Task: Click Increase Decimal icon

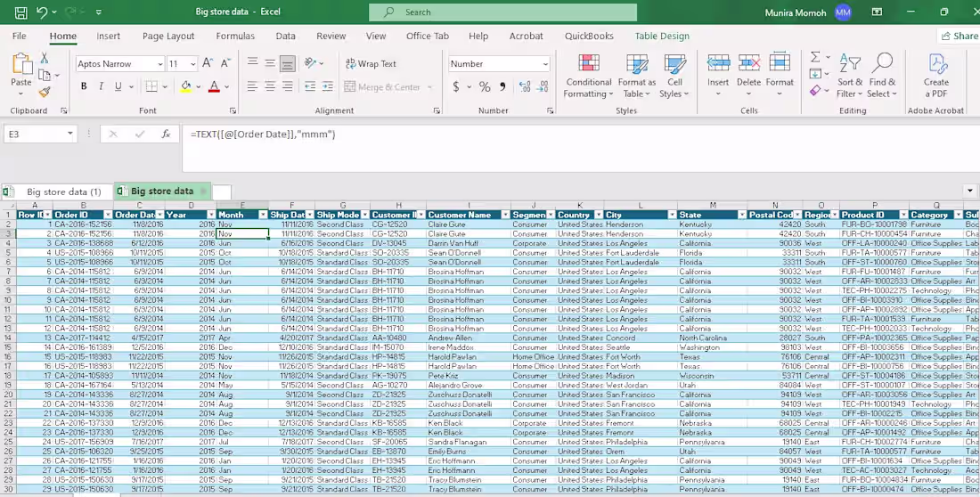Action: click(x=525, y=87)
